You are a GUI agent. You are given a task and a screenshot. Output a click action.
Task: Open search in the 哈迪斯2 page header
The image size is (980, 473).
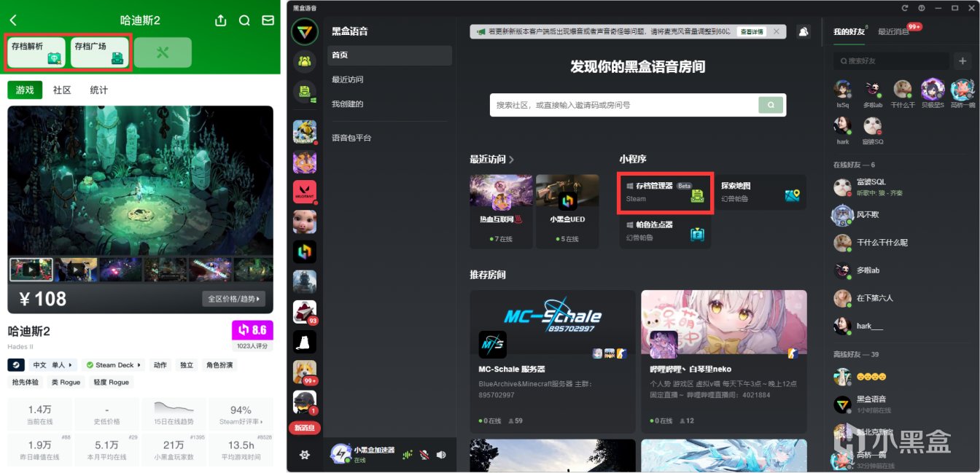pos(245,20)
